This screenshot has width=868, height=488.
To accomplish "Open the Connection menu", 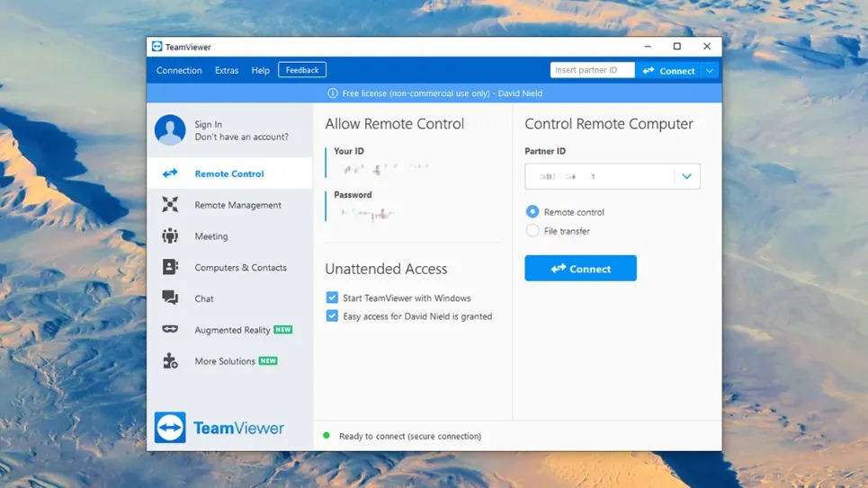I will point(179,70).
